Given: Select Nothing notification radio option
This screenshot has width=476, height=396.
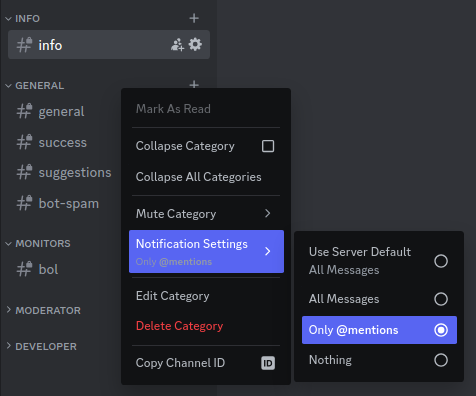Looking at the screenshot, I should click(379, 360).
